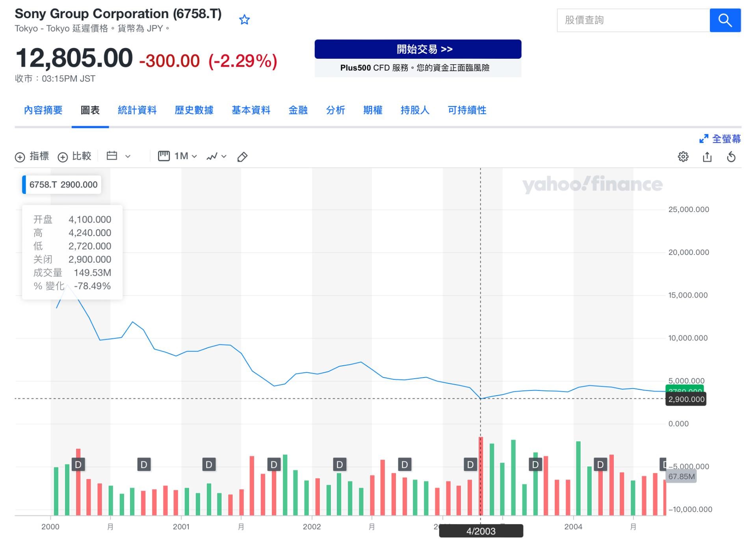Screen dimensions: 756x543
Task: Open the 可持續性 sustainability link
Action: pyautogui.click(x=467, y=110)
